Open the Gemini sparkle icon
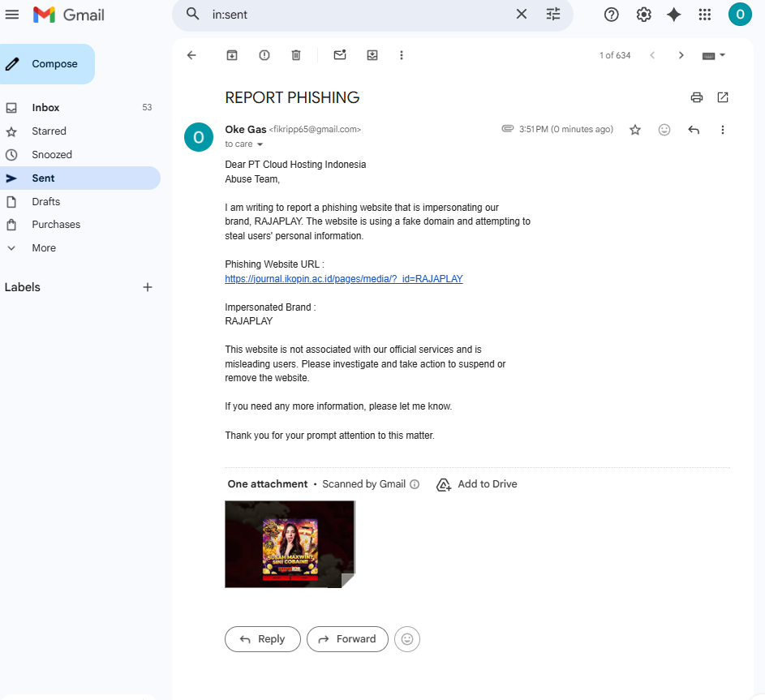This screenshot has width=765, height=700. [x=674, y=15]
